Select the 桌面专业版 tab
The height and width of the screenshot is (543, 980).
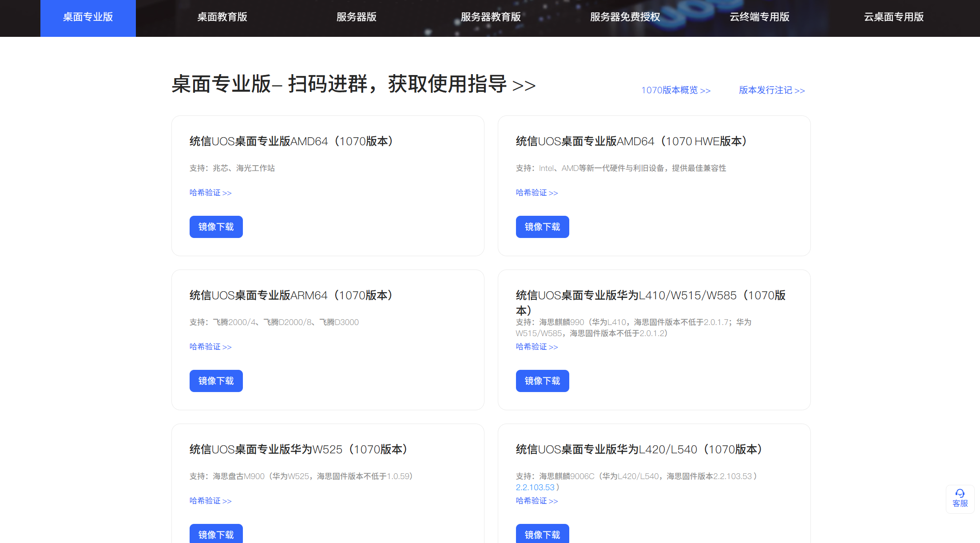click(88, 18)
